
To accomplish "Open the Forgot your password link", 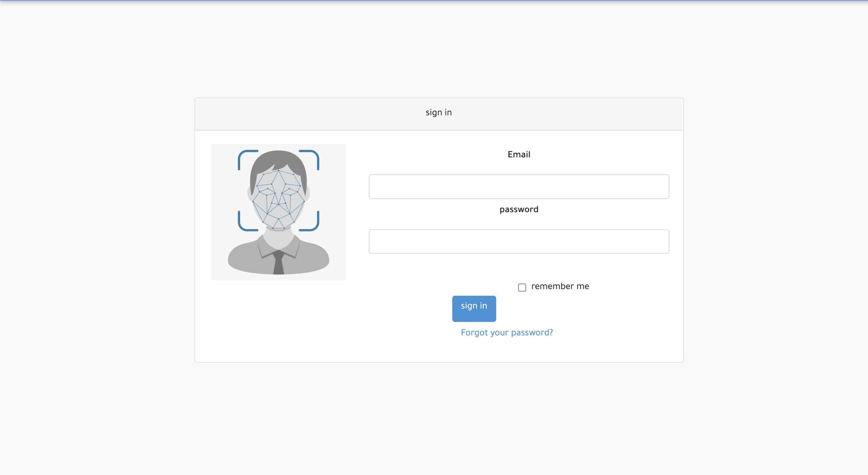I will point(507,333).
